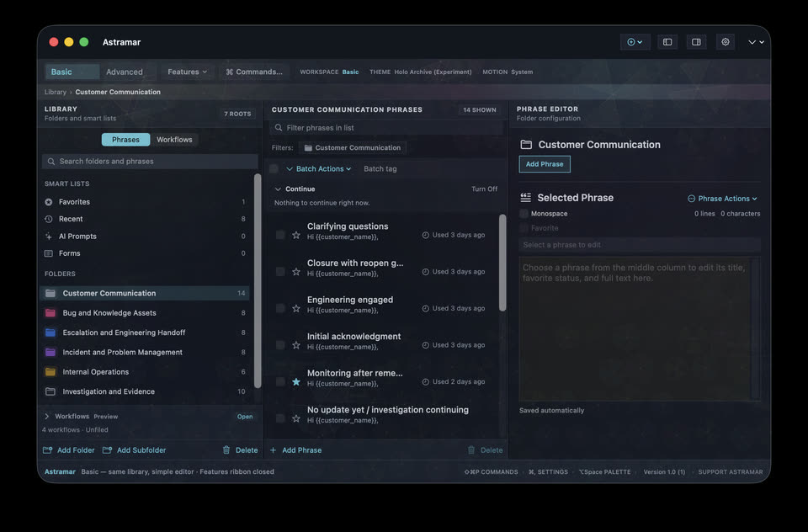Click the library sidebar scrollbar

tap(258, 281)
